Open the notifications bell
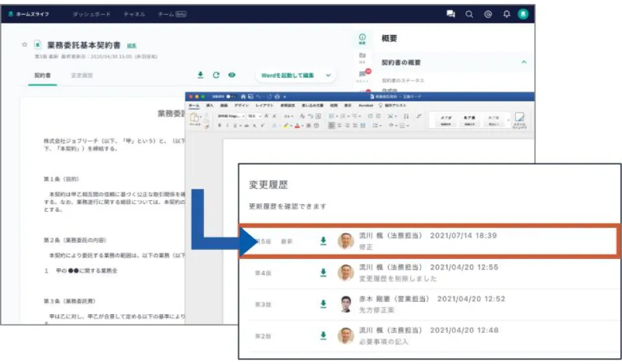 point(507,14)
